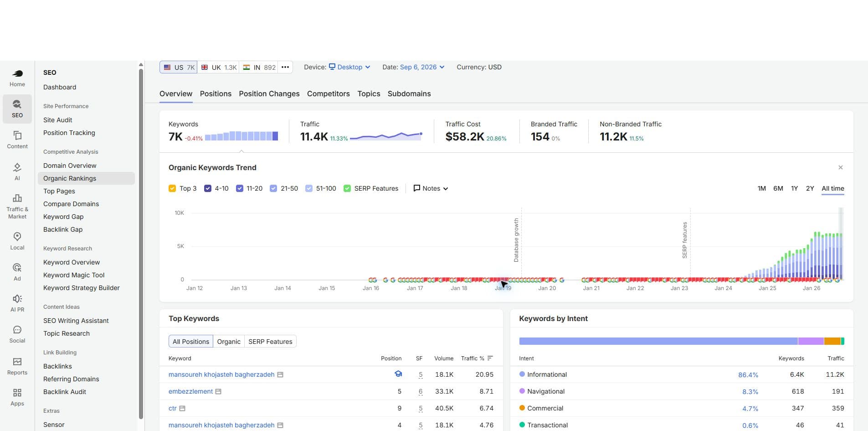Screen dimensions: 868x431
Task: Open the ctr keyword link
Action: coord(172,408)
